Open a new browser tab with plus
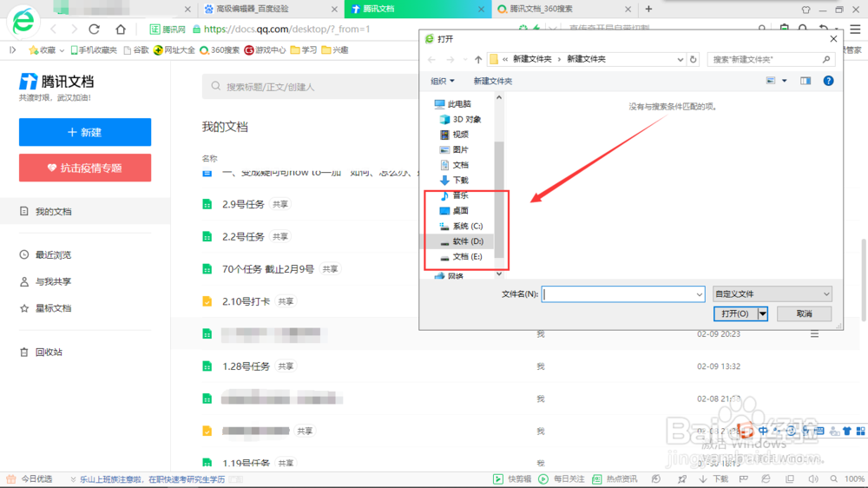868x488 pixels. tap(648, 9)
